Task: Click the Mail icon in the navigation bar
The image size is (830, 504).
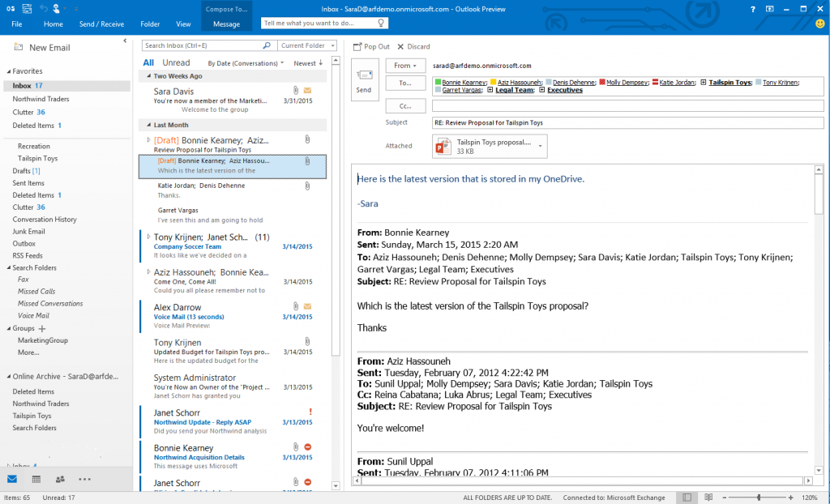Action: [11, 480]
